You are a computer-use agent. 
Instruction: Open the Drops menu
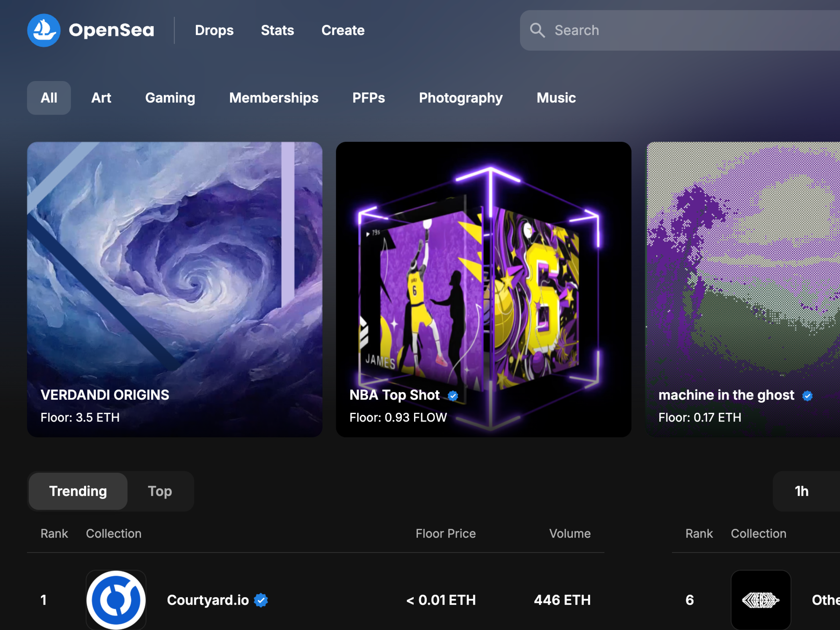coord(214,30)
